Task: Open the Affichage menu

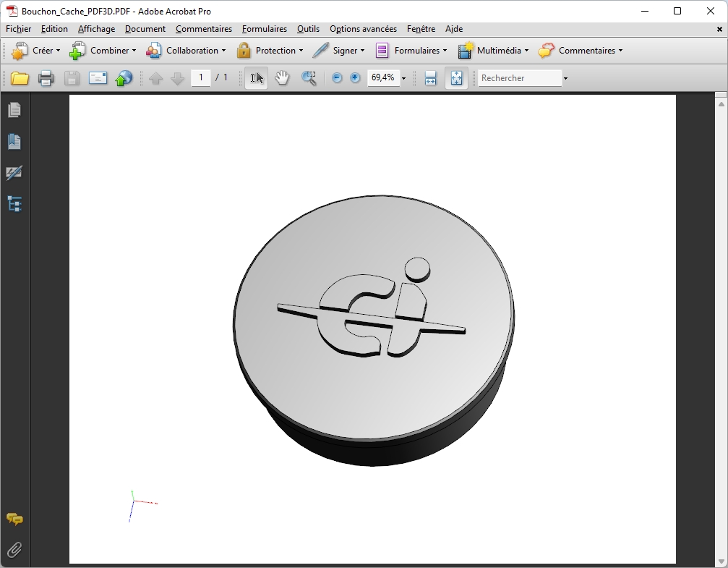Action: click(x=96, y=29)
